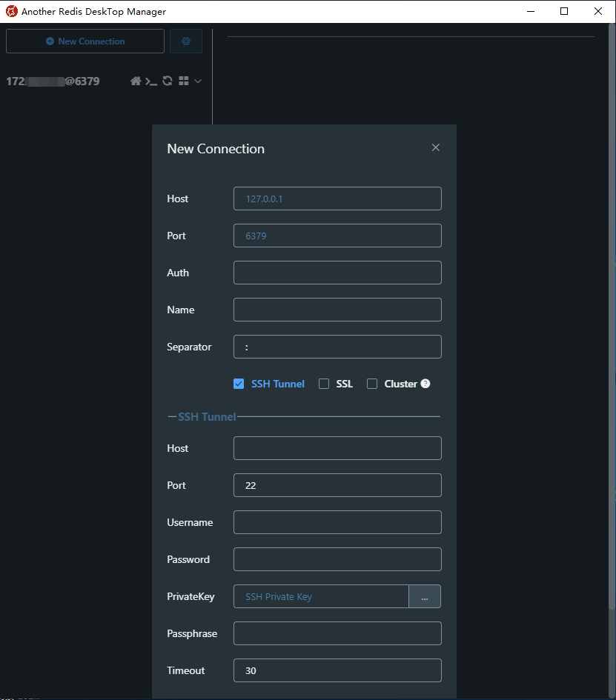Select the 172 @6379 connection entry
This screenshot has width=616, height=700.
tap(53, 81)
